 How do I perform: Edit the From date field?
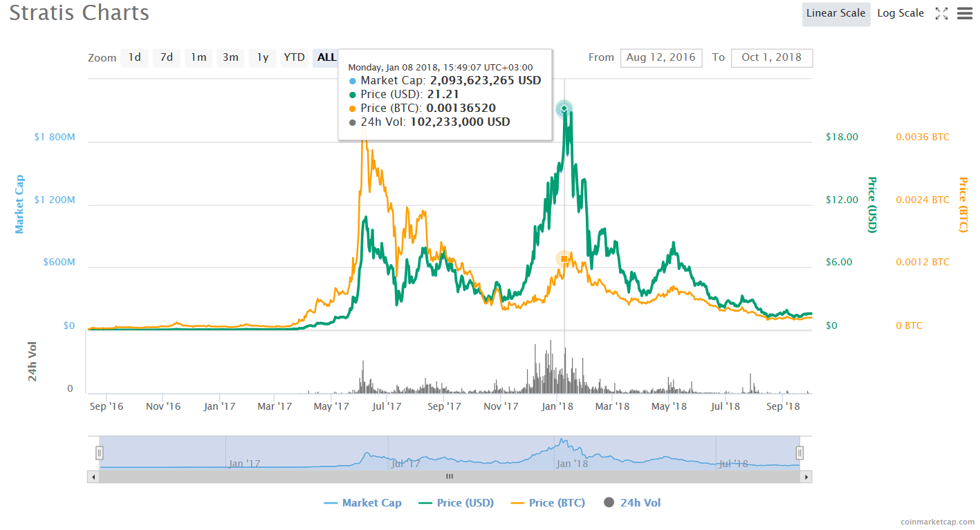661,58
